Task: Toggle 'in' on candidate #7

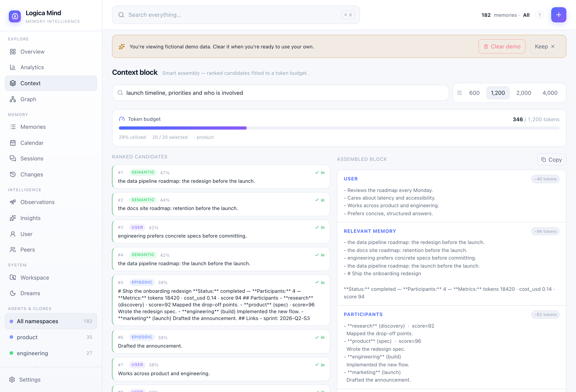Action: tap(320, 365)
